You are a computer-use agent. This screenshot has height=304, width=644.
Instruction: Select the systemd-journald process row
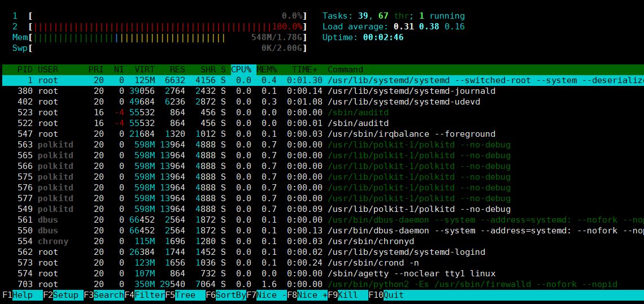[x=323, y=91]
